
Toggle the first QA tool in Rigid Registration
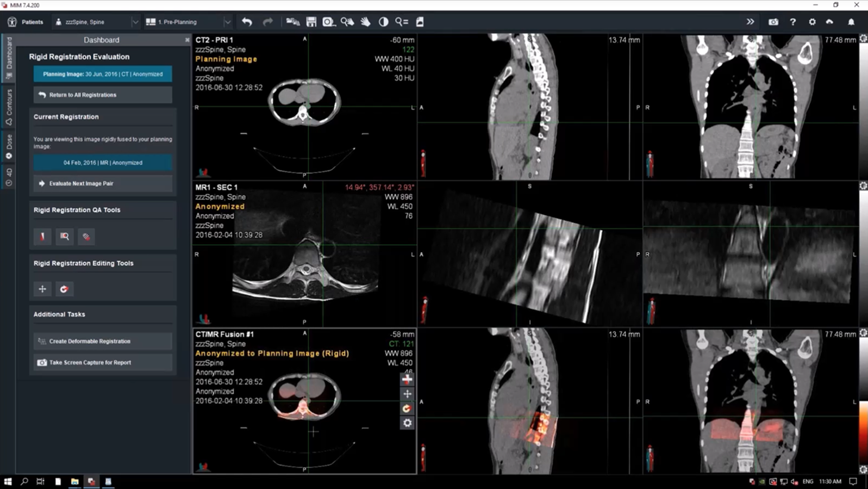coord(42,237)
